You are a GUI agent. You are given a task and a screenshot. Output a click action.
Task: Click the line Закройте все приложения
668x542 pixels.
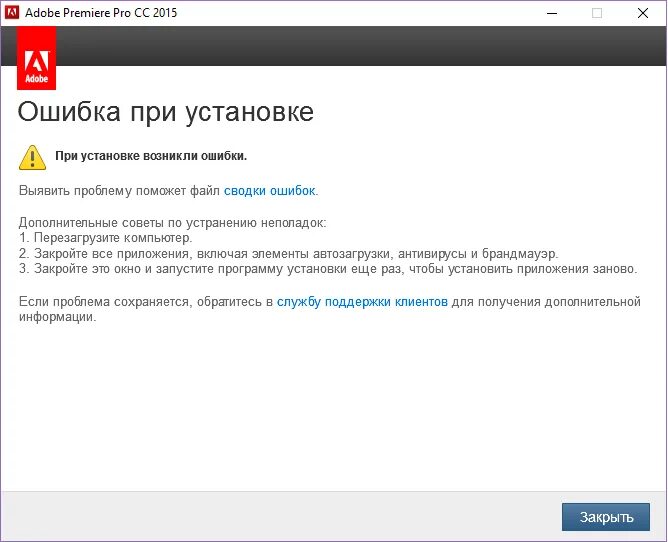(x=288, y=254)
